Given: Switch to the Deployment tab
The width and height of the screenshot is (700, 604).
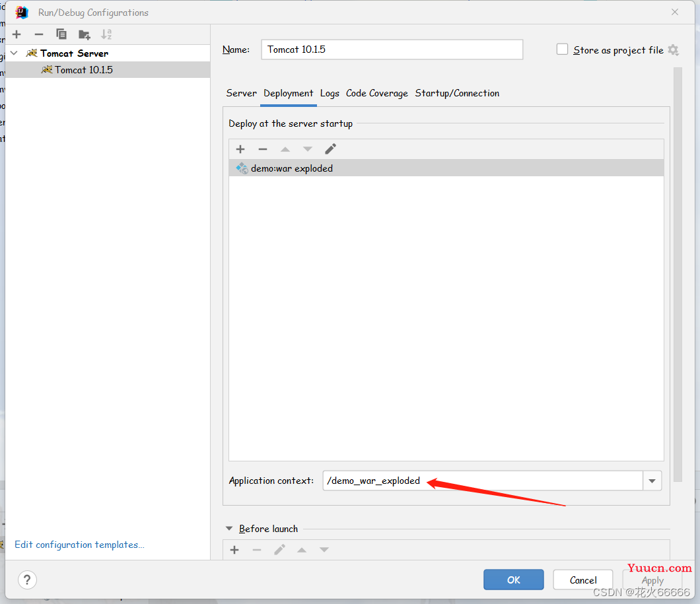Looking at the screenshot, I should coord(289,93).
